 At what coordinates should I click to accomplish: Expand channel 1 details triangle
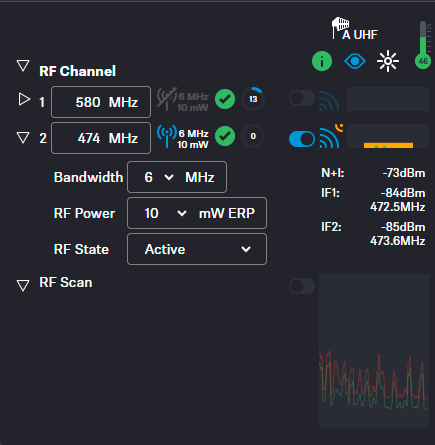[x=24, y=99]
